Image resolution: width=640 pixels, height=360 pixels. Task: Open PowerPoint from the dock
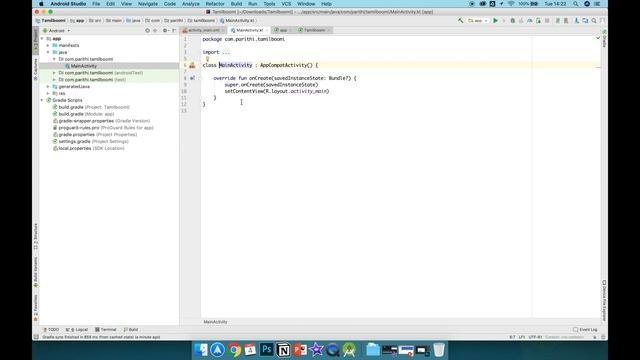pos(300,350)
